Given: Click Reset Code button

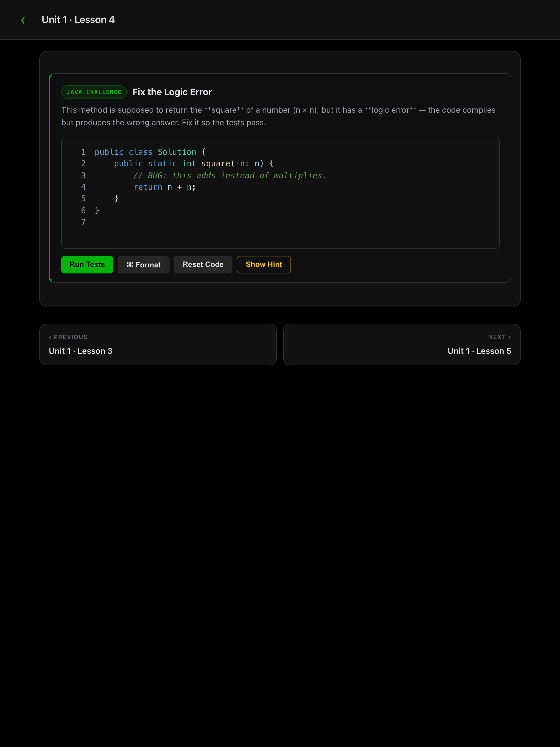Looking at the screenshot, I should (x=203, y=264).
